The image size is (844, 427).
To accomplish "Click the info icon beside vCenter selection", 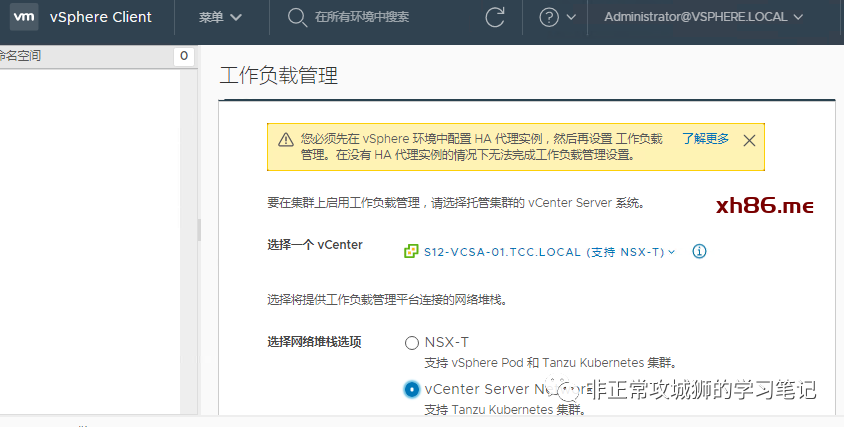I will coord(700,251).
